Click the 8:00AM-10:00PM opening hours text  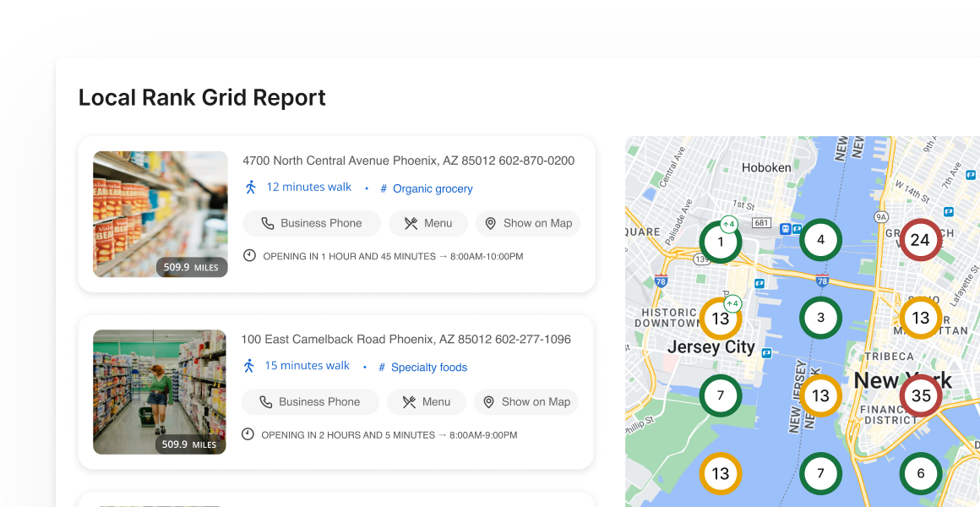click(x=487, y=256)
